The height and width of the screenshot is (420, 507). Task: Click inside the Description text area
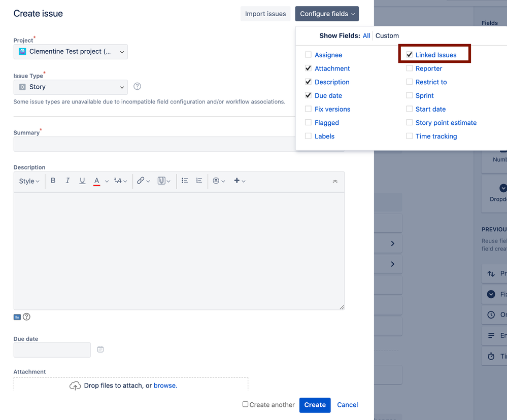click(179, 251)
